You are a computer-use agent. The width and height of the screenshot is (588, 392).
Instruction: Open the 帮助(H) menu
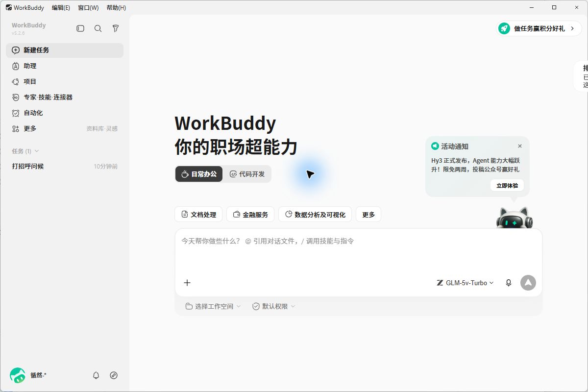point(116,7)
